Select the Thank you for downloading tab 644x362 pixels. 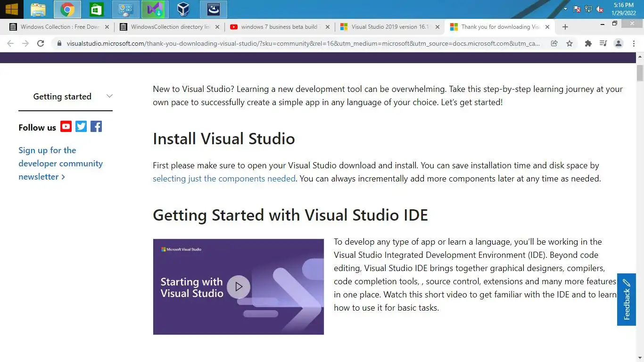[x=499, y=27]
